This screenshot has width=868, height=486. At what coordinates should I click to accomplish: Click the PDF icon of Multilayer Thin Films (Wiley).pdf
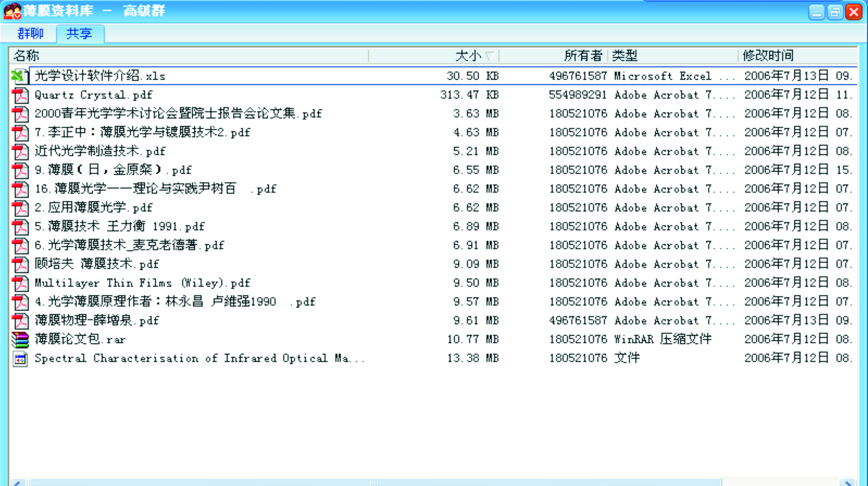20,283
